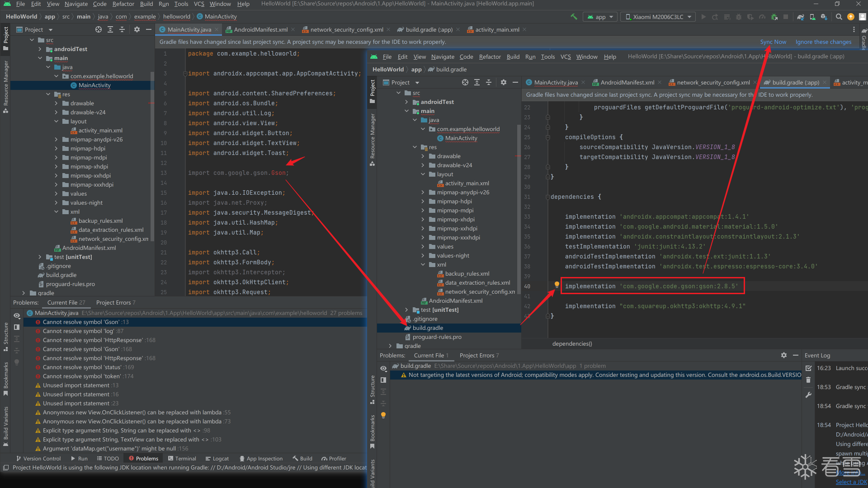Viewport: 868px width, 488px height.
Task: Click Select Opened File crosshair in MainActivity window
Action: (99, 29)
